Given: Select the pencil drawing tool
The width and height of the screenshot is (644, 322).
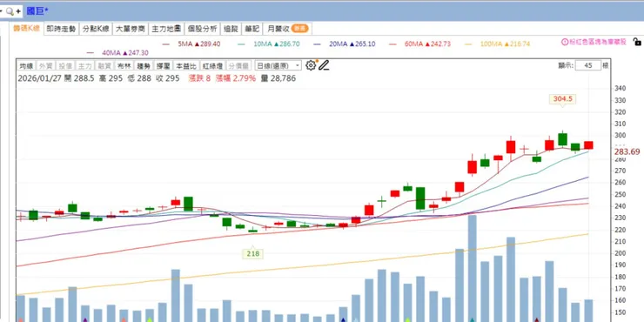Looking at the screenshot, I should tap(324, 65).
